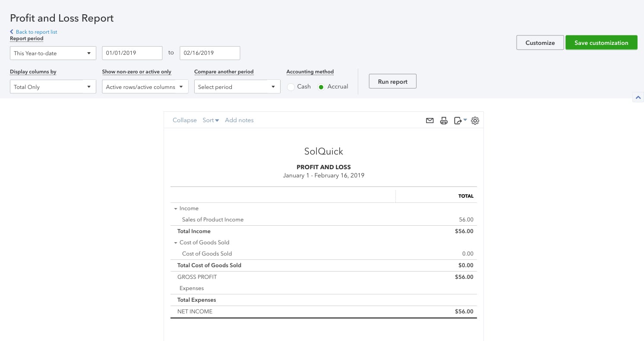Viewport: 644px width, 341px height.
Task: Select the Cash accounting method
Action: [291, 87]
